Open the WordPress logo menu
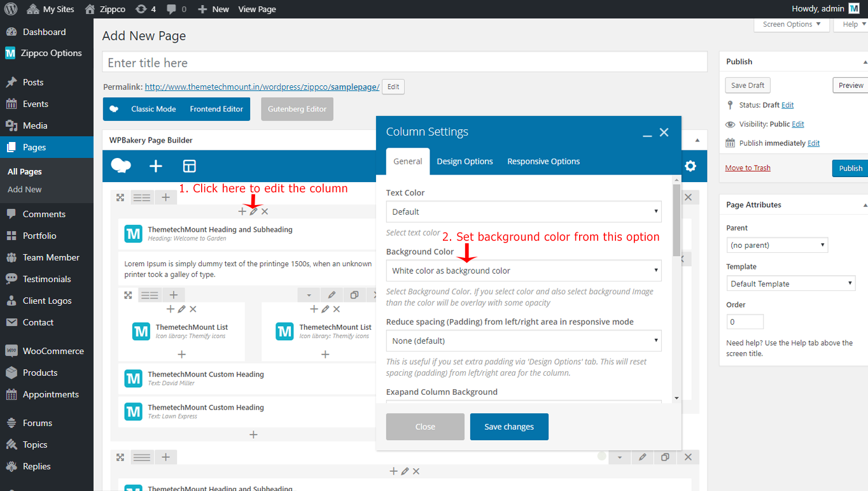This screenshot has width=868, height=491. pyautogui.click(x=11, y=9)
